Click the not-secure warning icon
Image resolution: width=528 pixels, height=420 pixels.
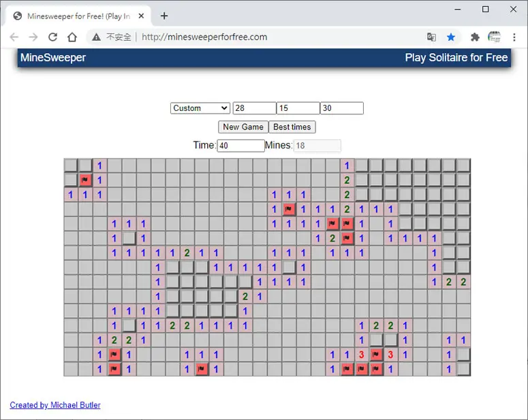pos(96,37)
